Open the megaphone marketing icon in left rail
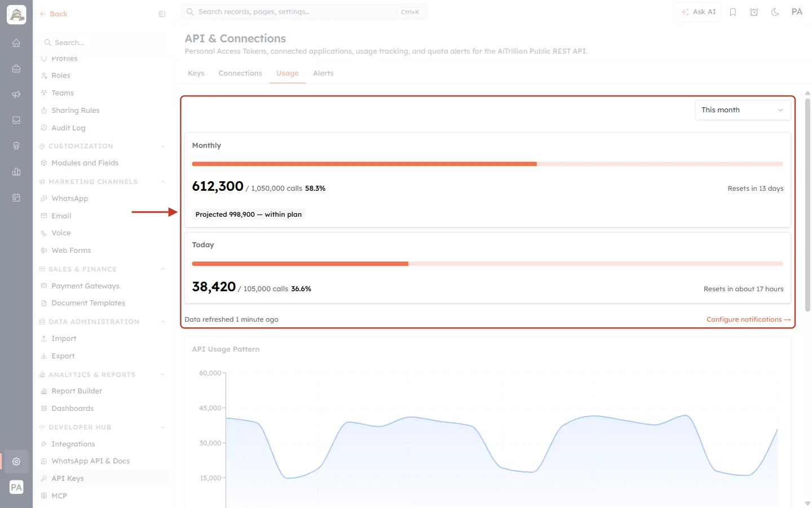 pyautogui.click(x=16, y=94)
